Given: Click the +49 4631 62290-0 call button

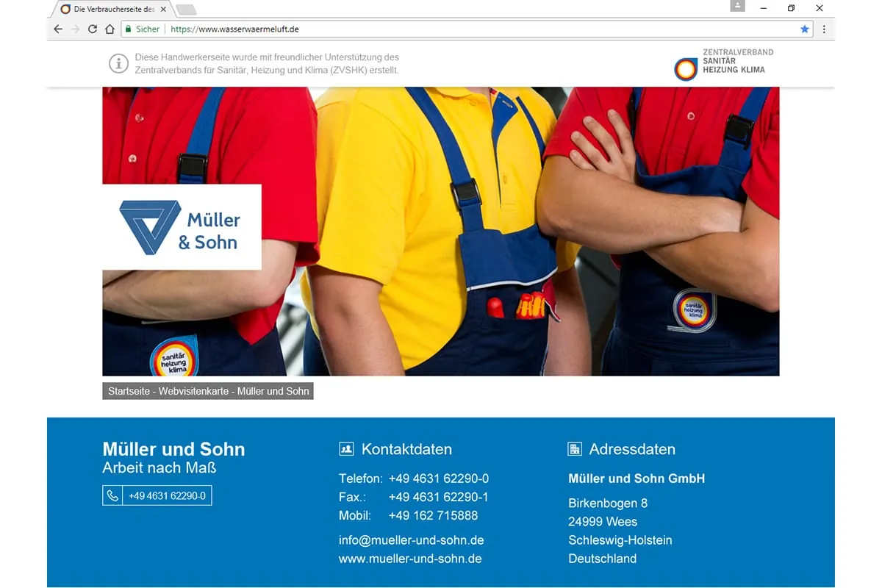Looking at the screenshot, I should tap(157, 495).
